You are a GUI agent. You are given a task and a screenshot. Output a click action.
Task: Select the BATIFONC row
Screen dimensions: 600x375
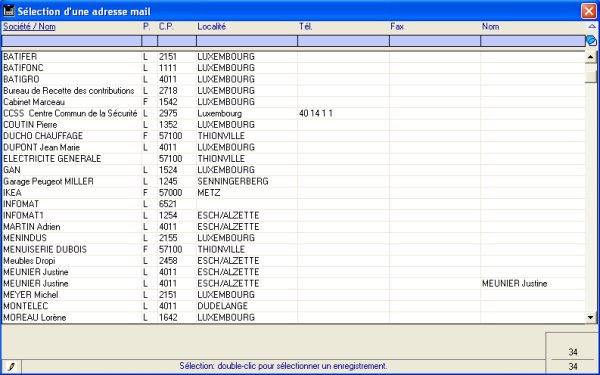pos(293,68)
